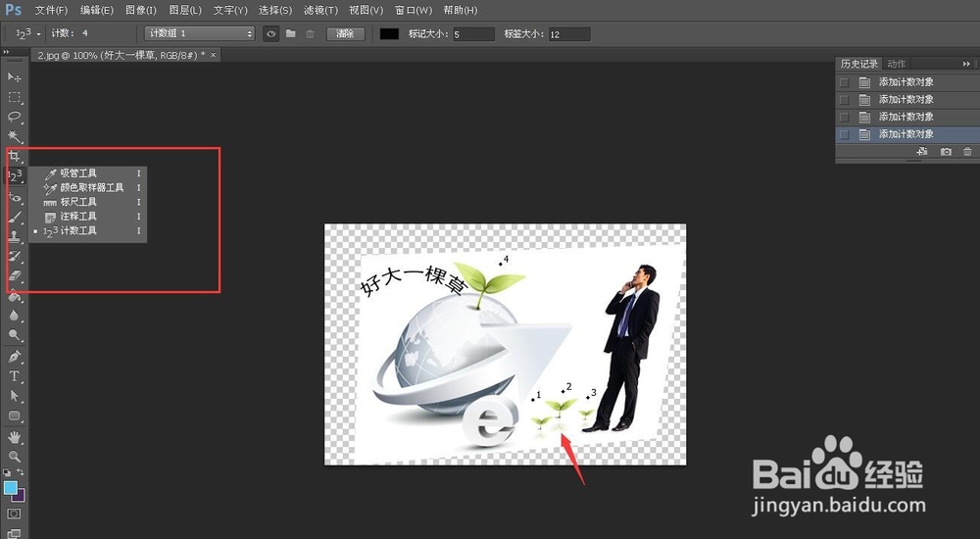Select the Pen tool
Screen dimensions: 980x539
click(14, 357)
